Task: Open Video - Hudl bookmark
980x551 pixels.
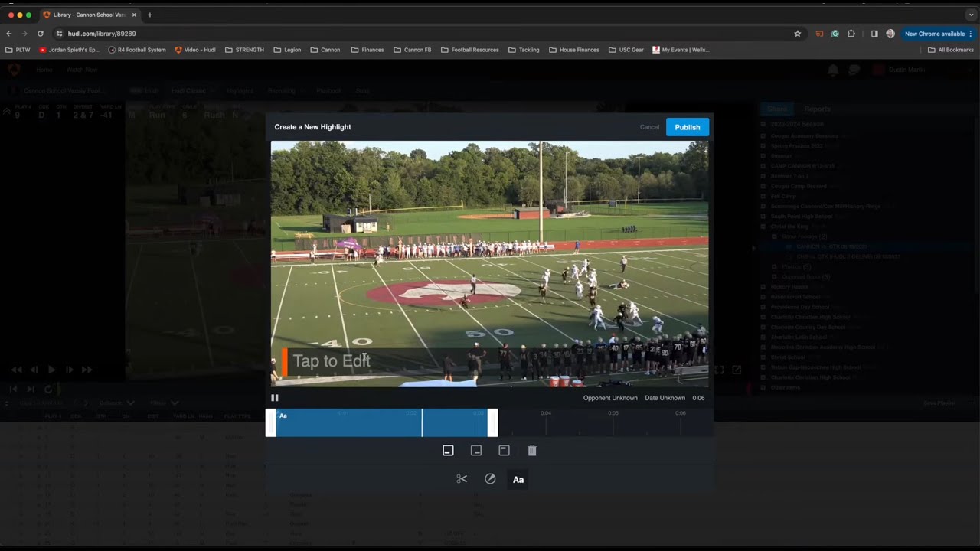Action: pyautogui.click(x=195, y=50)
